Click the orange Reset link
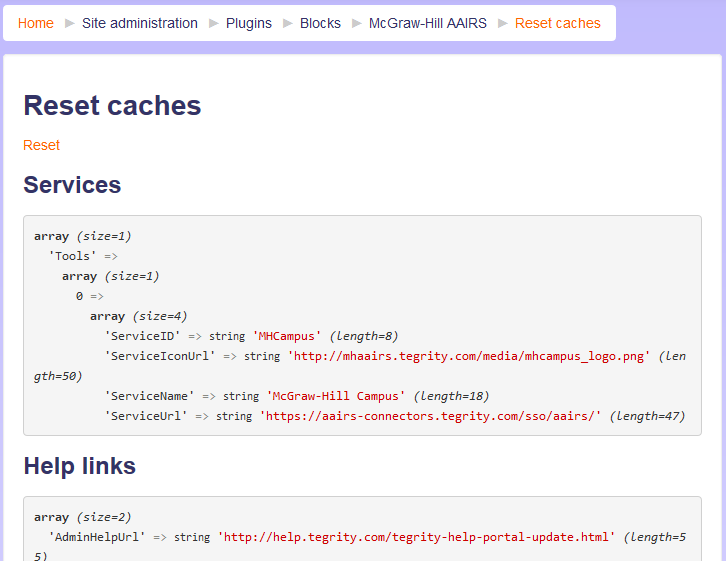726x561 pixels. pos(42,145)
